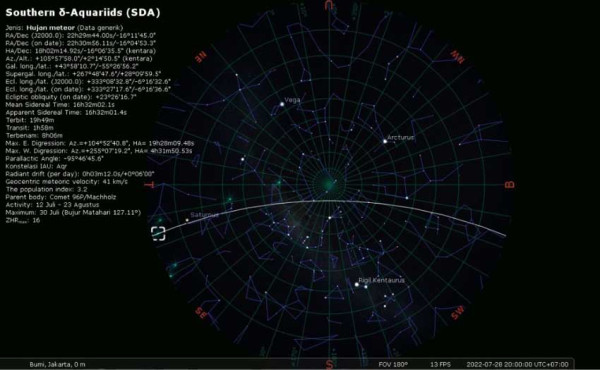Click the "ZHR: 16" line

[x=23, y=220]
